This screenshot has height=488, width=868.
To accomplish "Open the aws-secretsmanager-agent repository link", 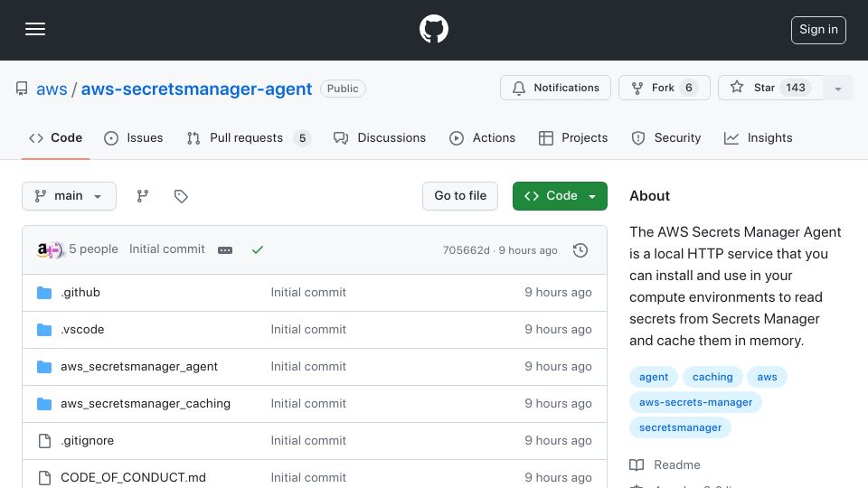I will click(196, 89).
